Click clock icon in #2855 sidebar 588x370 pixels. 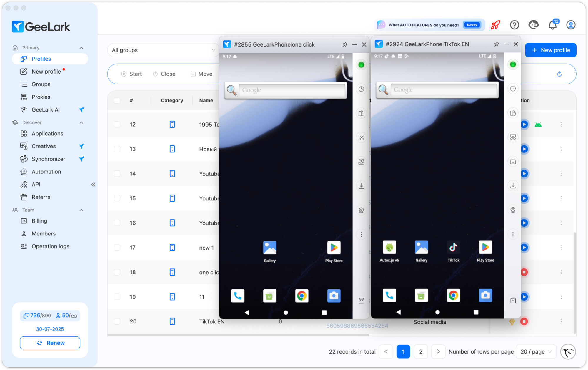click(x=361, y=89)
